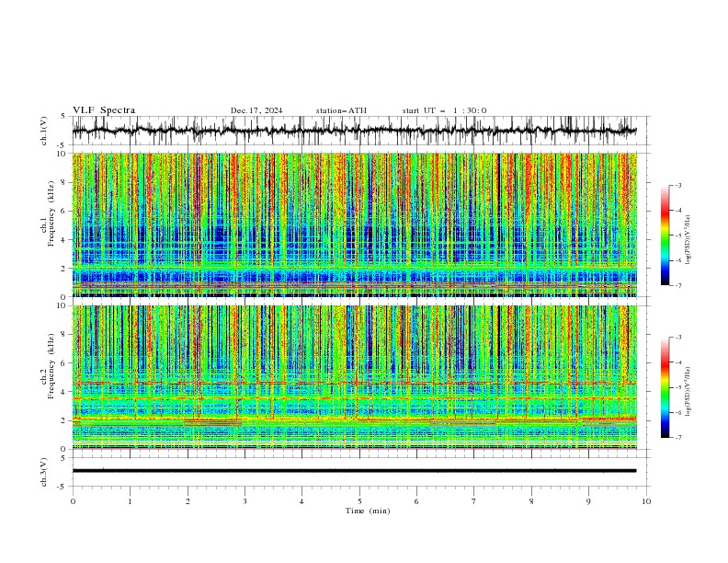
Task: Click the "start UT = 1 :30: 0" text
Action: point(444,110)
